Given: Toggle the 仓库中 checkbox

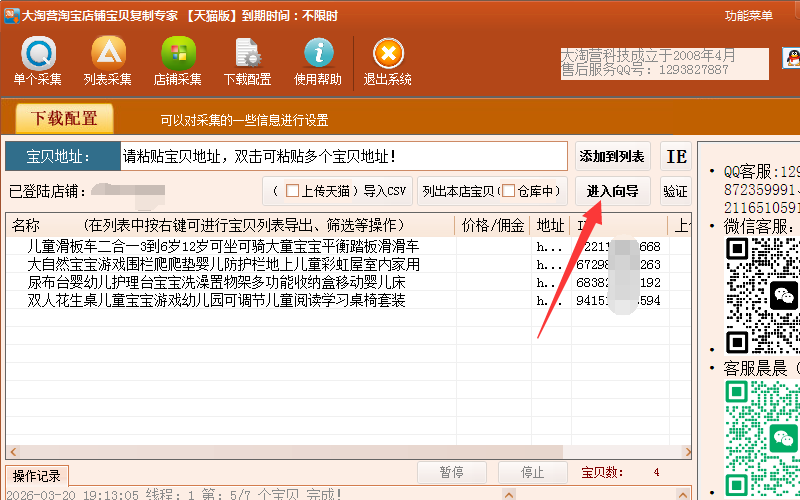Looking at the screenshot, I should click(508, 191).
